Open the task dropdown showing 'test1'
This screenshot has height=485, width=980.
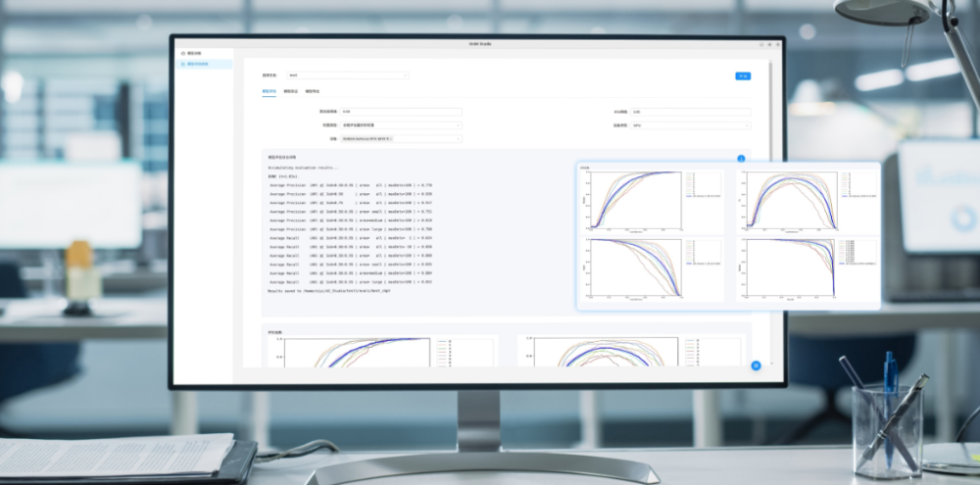click(348, 75)
